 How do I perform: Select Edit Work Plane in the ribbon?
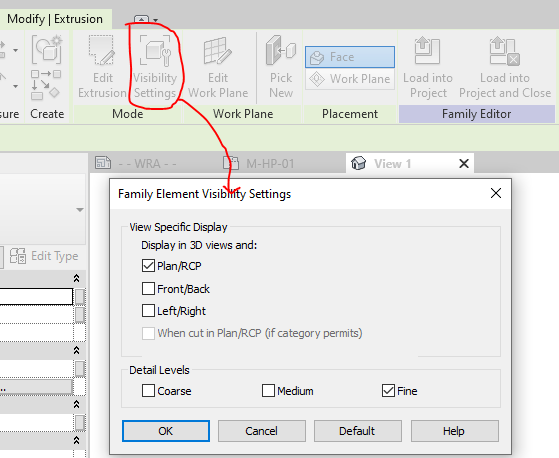pyautogui.click(x=218, y=67)
